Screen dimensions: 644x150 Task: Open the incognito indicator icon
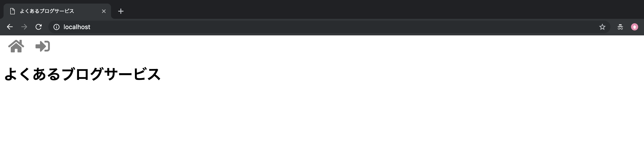click(x=620, y=27)
